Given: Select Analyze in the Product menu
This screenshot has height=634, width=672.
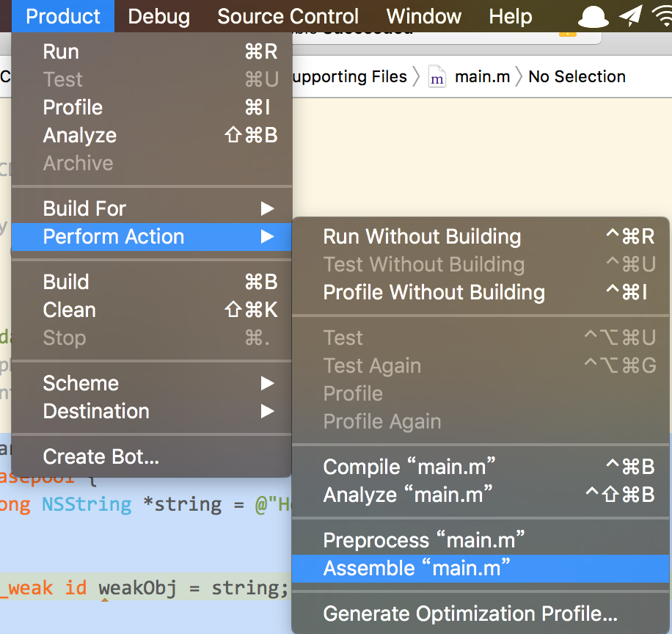Looking at the screenshot, I should point(152,135).
